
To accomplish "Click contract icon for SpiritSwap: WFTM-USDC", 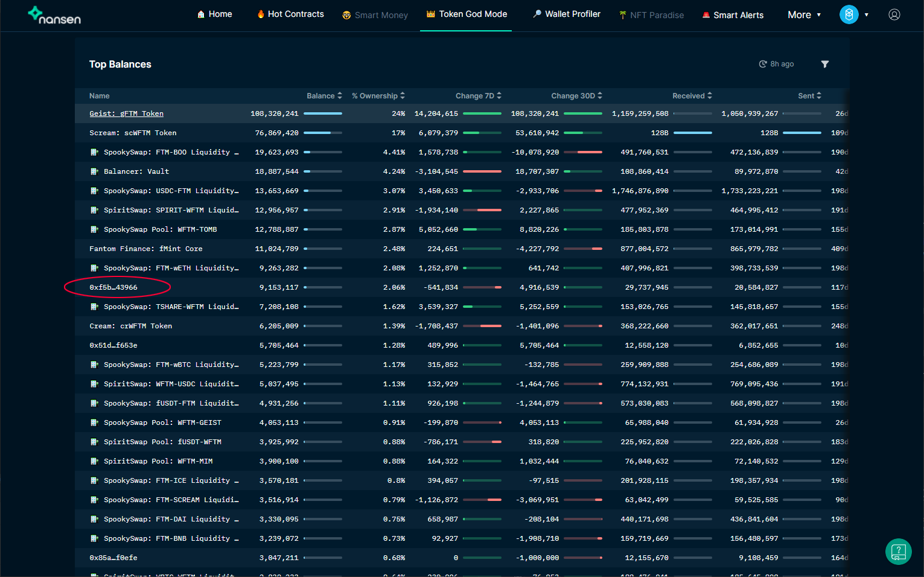I will [x=94, y=384].
